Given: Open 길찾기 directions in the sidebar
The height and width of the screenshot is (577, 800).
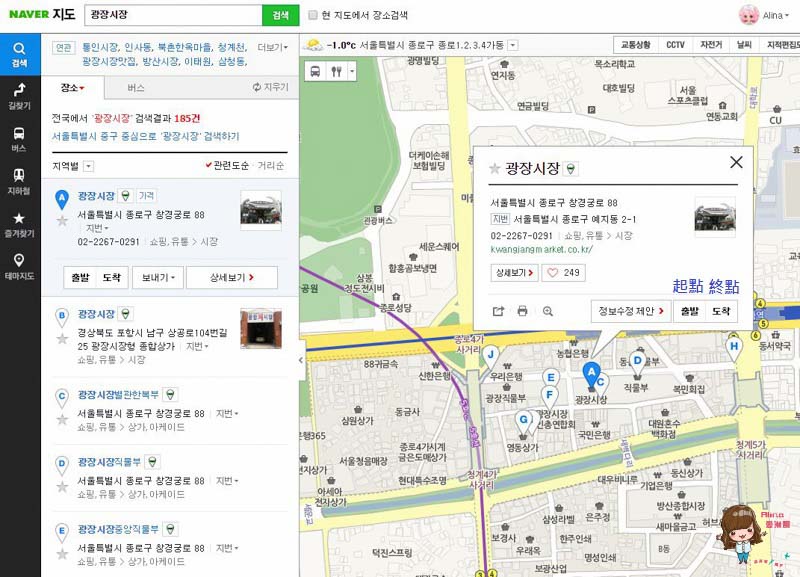Looking at the screenshot, I should coord(19,96).
